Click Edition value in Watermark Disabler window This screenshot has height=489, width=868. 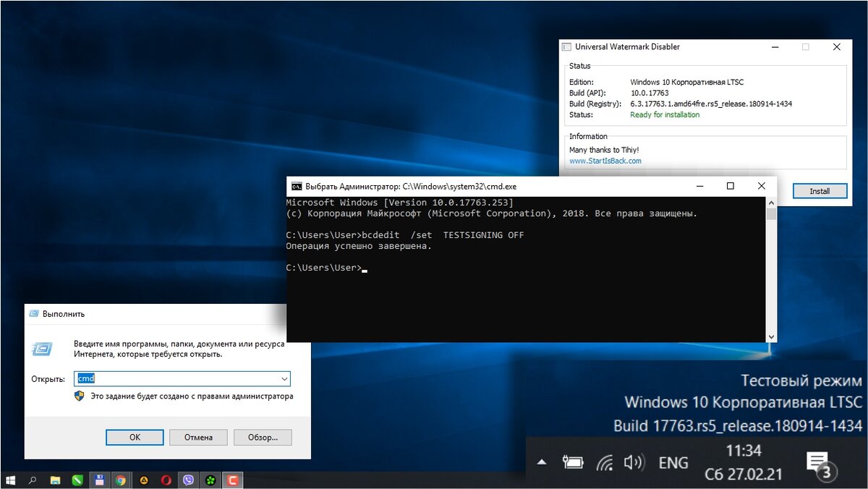[686, 82]
